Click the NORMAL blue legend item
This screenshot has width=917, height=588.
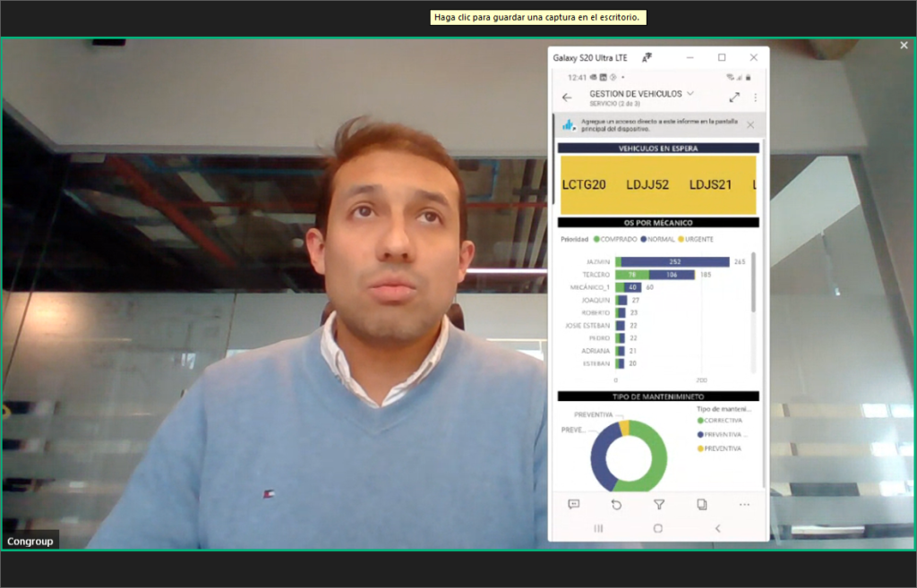coord(657,239)
